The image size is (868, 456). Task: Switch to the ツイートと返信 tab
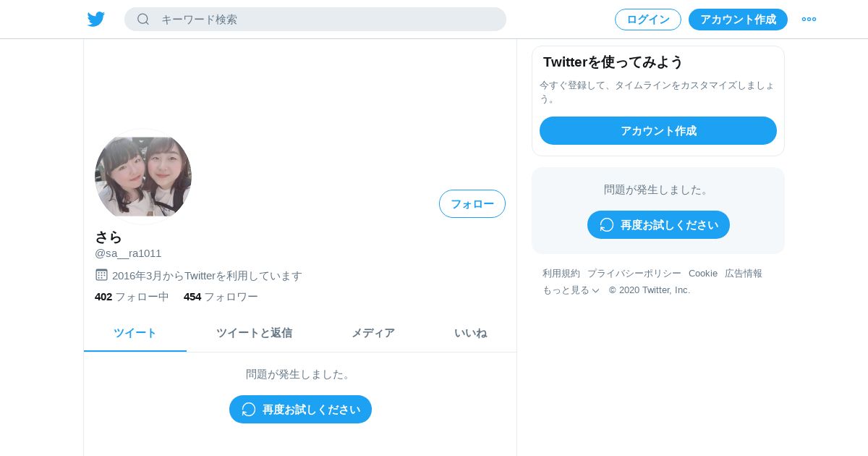pos(254,333)
